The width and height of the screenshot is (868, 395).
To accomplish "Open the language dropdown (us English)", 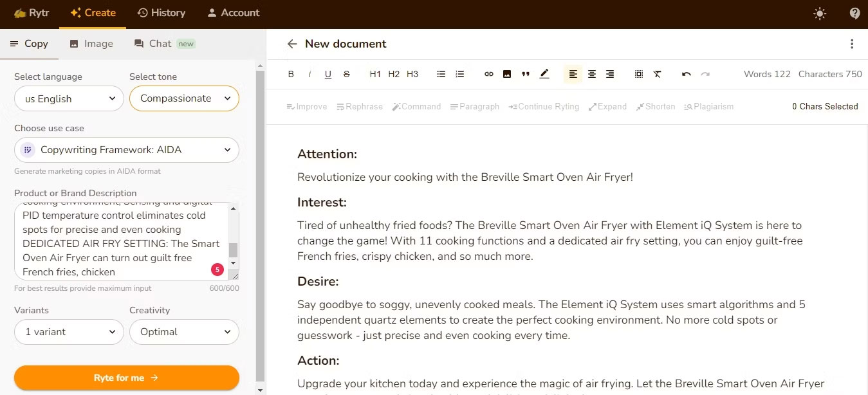I will [69, 98].
